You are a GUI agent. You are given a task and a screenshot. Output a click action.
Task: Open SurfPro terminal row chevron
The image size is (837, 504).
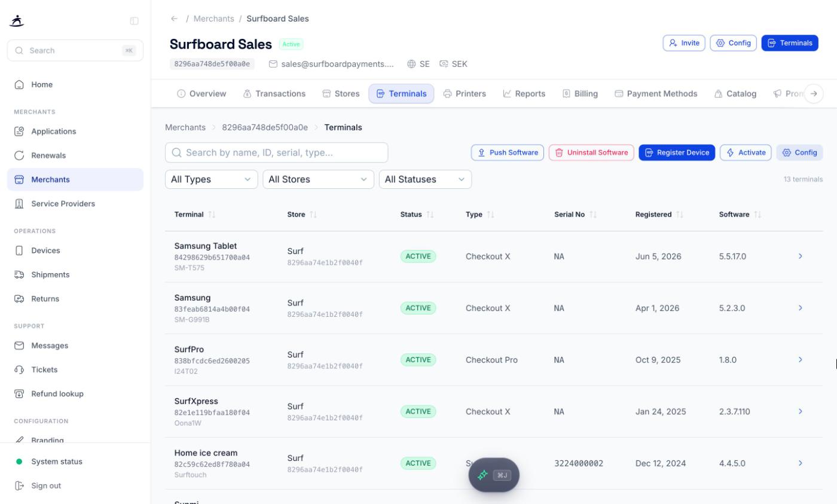pos(800,360)
